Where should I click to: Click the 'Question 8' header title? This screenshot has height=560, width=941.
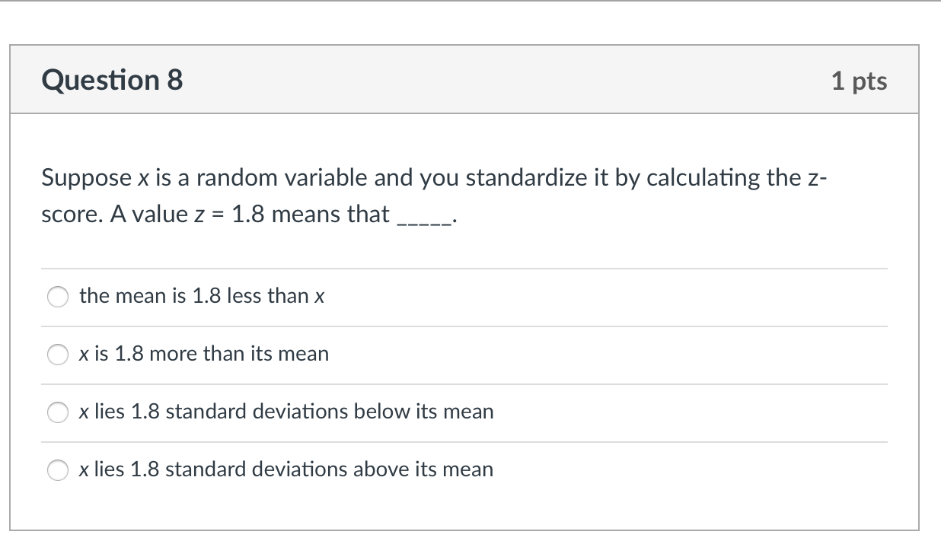[112, 79]
